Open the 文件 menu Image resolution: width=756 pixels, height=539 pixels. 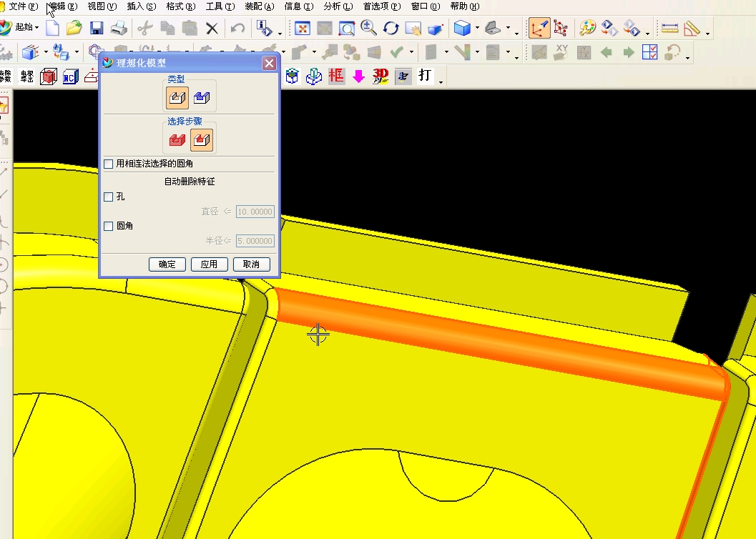23,6
